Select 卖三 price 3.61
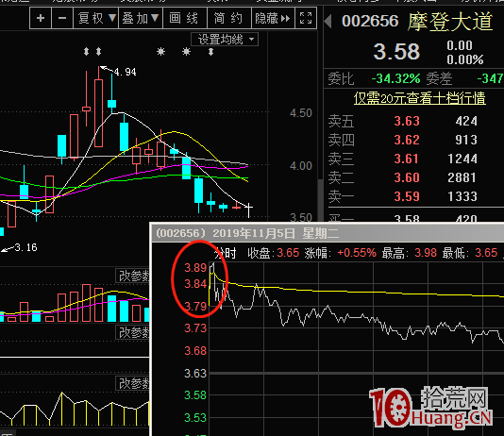This screenshot has height=436, width=504. pos(406,159)
